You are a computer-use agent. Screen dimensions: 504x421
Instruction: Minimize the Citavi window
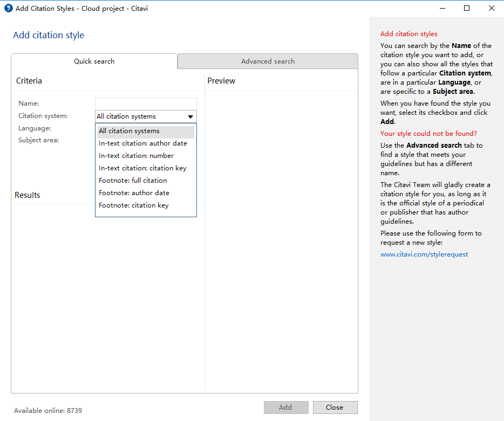[442, 8]
